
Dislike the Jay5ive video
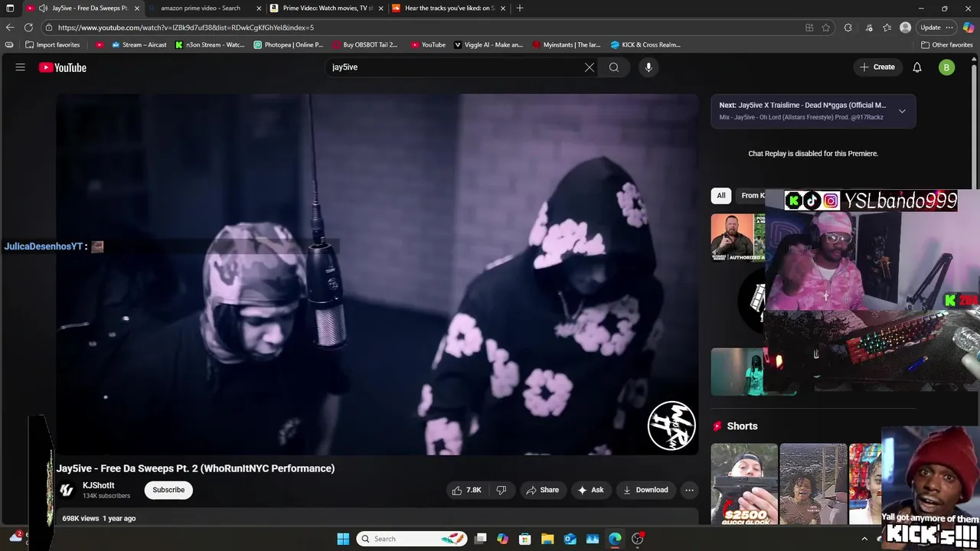click(501, 490)
